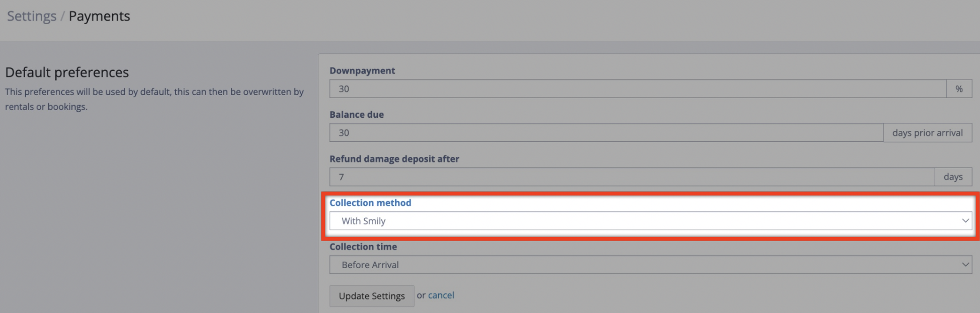Click the Default preferences heading
Viewport: 980px width, 313px height.
(67, 72)
